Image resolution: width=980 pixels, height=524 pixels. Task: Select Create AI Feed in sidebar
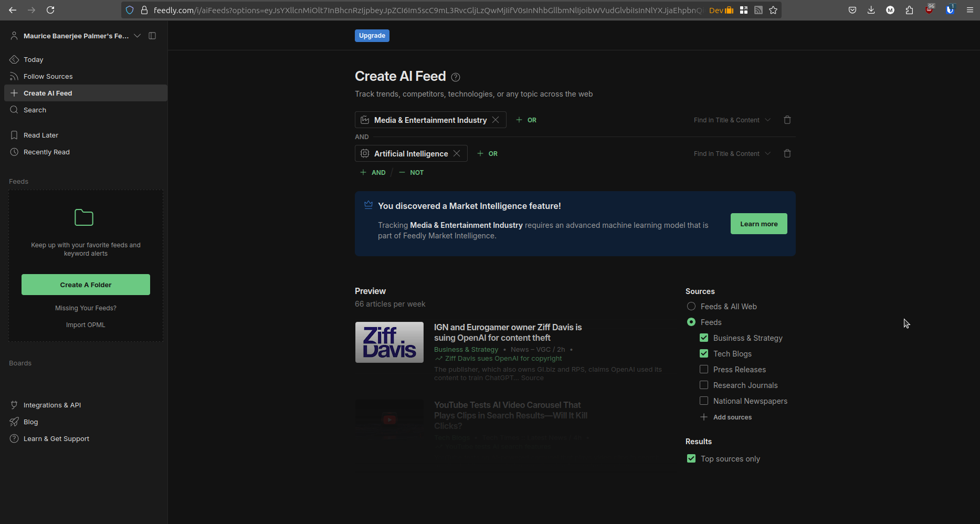click(86, 93)
